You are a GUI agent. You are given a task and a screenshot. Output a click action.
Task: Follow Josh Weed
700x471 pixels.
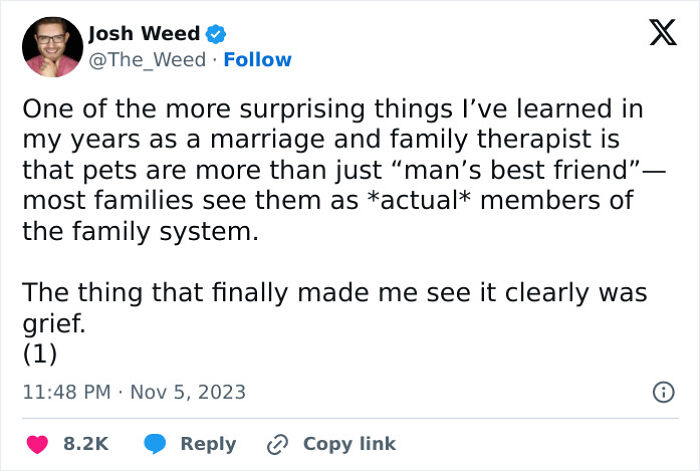tap(258, 60)
